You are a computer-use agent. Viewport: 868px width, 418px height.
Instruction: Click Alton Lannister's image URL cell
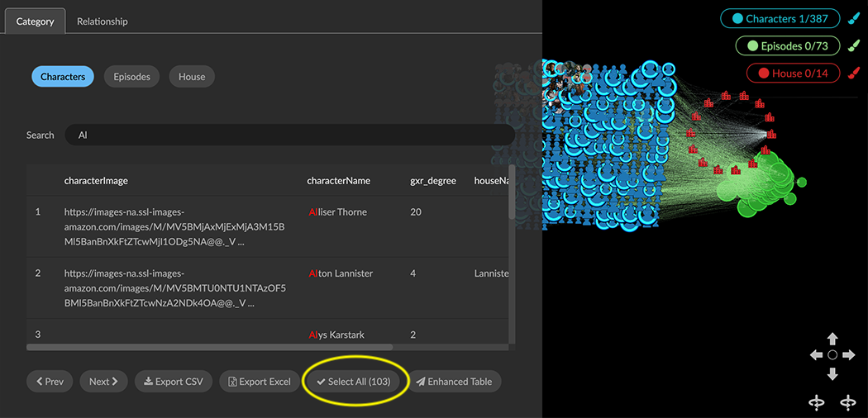(175, 288)
